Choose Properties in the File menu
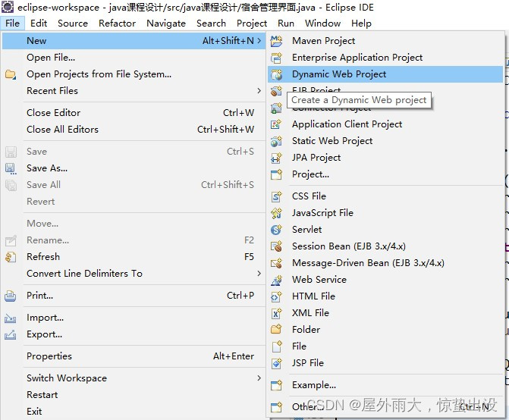The height and width of the screenshot is (420, 509). pos(134,356)
